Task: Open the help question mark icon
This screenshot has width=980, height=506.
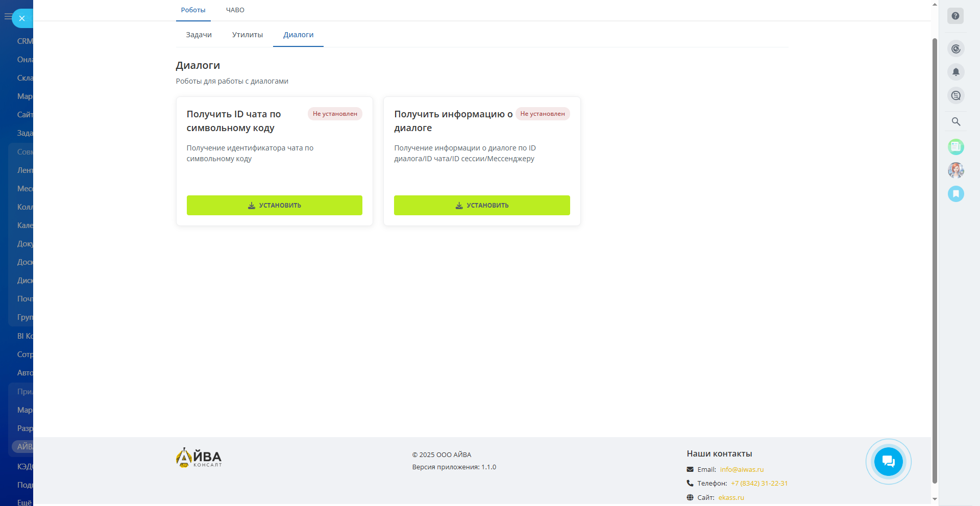Action: pyautogui.click(x=955, y=16)
